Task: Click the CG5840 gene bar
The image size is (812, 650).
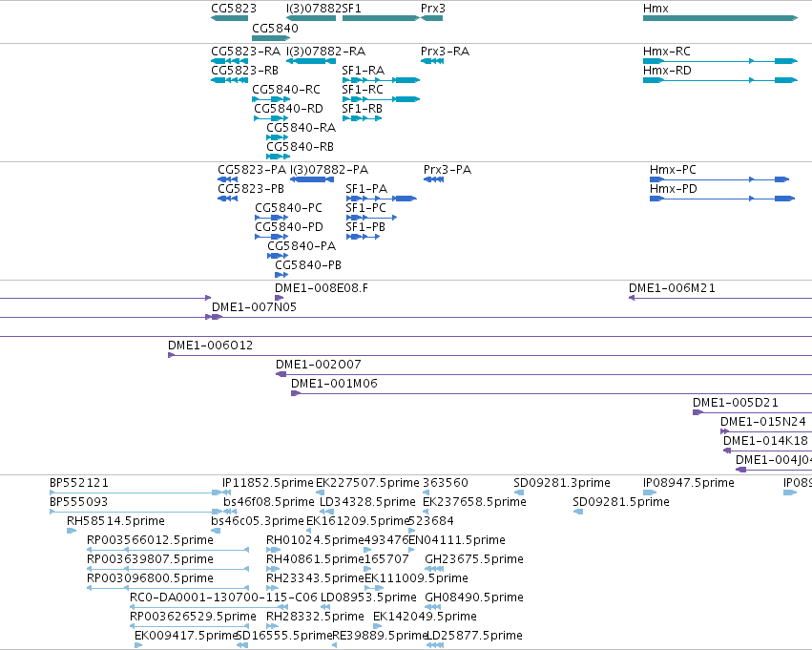Action: (x=271, y=38)
